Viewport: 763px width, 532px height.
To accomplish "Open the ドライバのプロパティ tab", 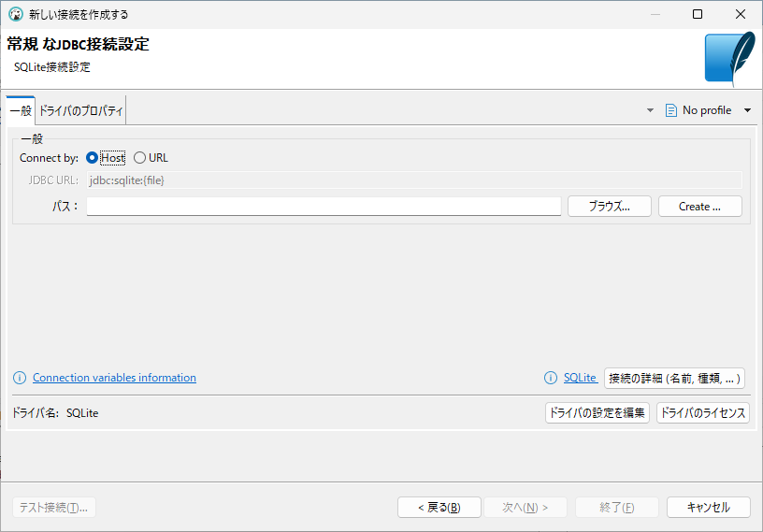I will coord(80,111).
